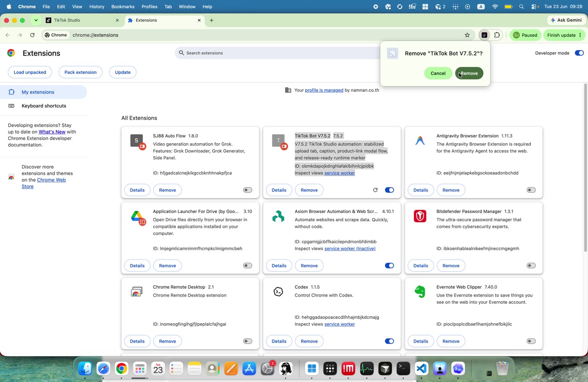Disable the Axiom Browser Automation extension
The image size is (588, 382).
[389, 265]
